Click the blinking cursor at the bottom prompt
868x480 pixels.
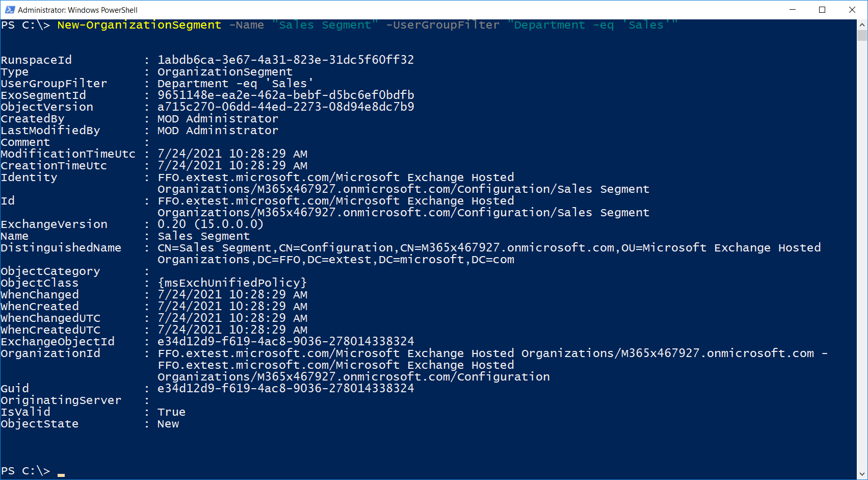click(x=61, y=474)
